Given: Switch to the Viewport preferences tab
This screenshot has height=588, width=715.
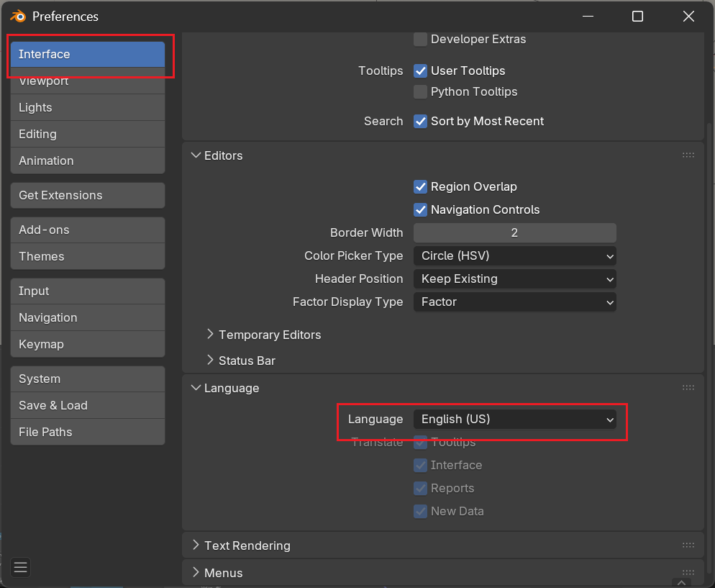Looking at the screenshot, I should pyautogui.click(x=88, y=81).
